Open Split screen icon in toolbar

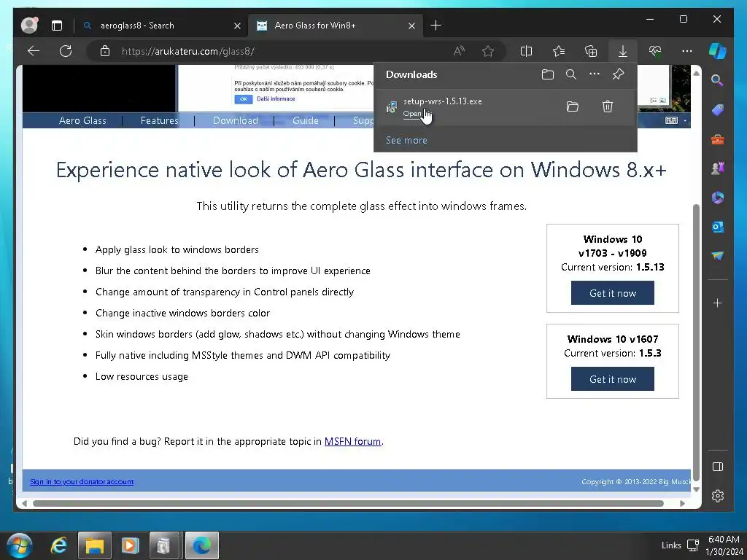(527, 51)
